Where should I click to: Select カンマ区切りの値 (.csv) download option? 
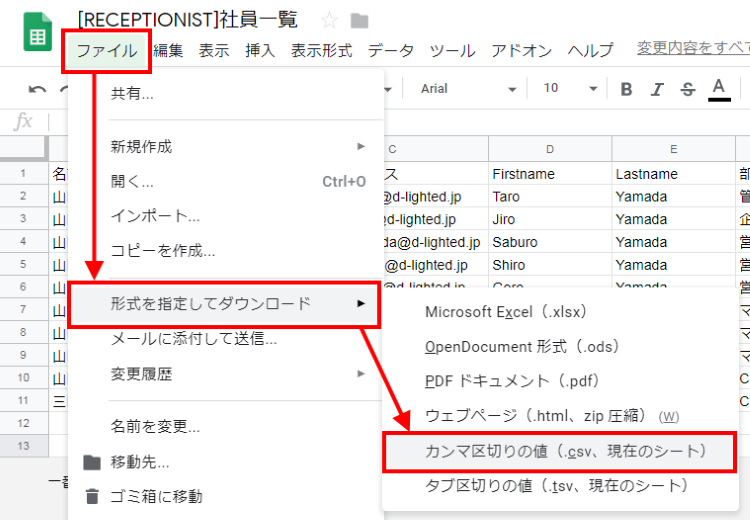tap(565, 451)
